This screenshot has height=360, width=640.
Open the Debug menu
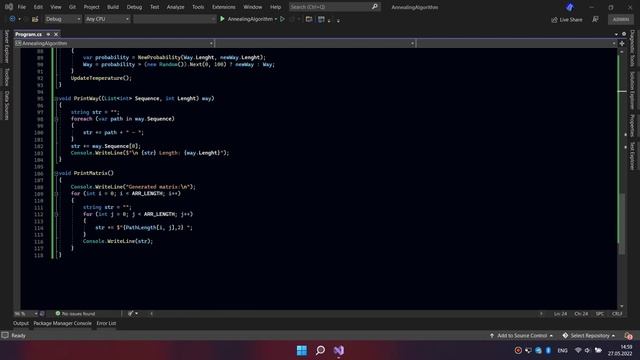coord(134,7)
